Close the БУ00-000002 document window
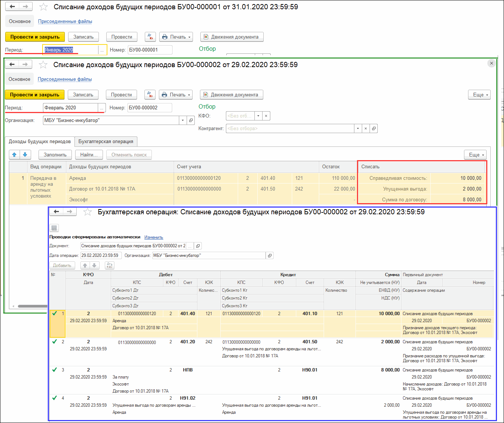This screenshot has width=504, height=423. (491, 63)
